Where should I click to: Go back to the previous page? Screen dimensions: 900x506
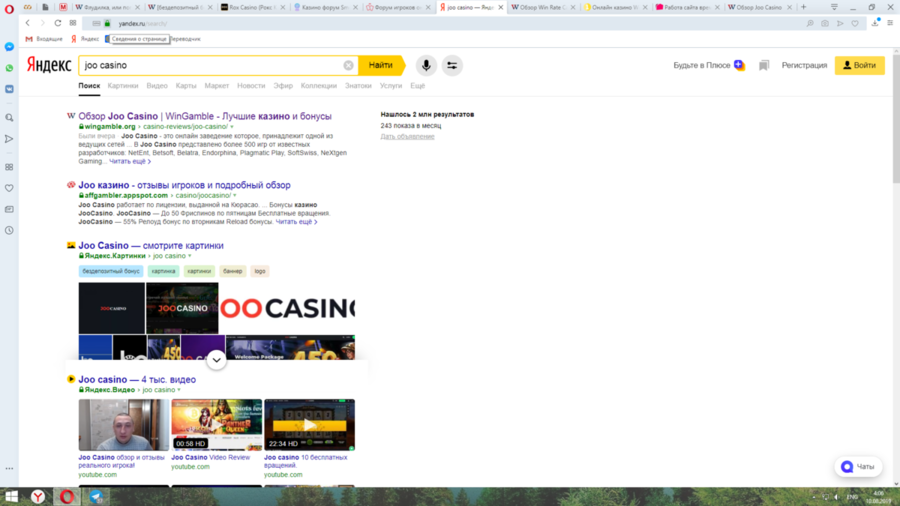[28, 23]
